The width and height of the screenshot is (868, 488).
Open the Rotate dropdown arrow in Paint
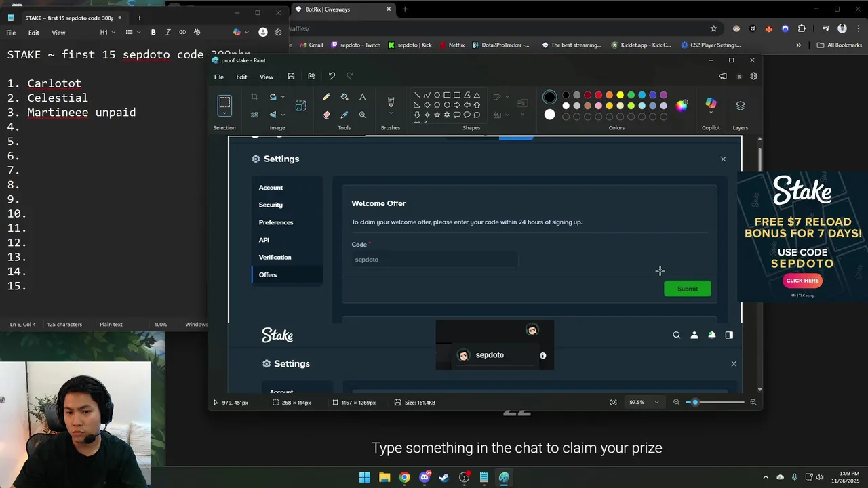pyautogui.click(x=283, y=97)
